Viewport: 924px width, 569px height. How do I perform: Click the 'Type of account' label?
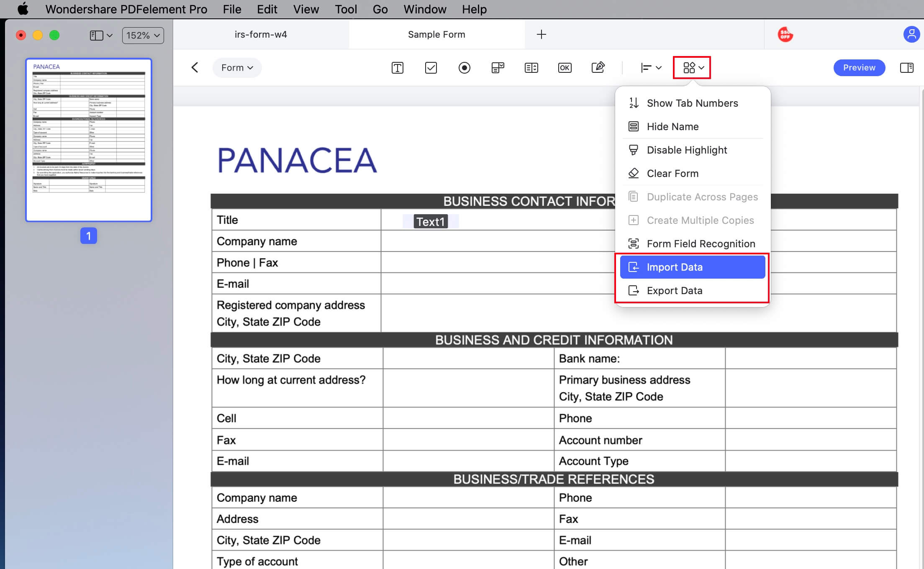[x=257, y=561]
